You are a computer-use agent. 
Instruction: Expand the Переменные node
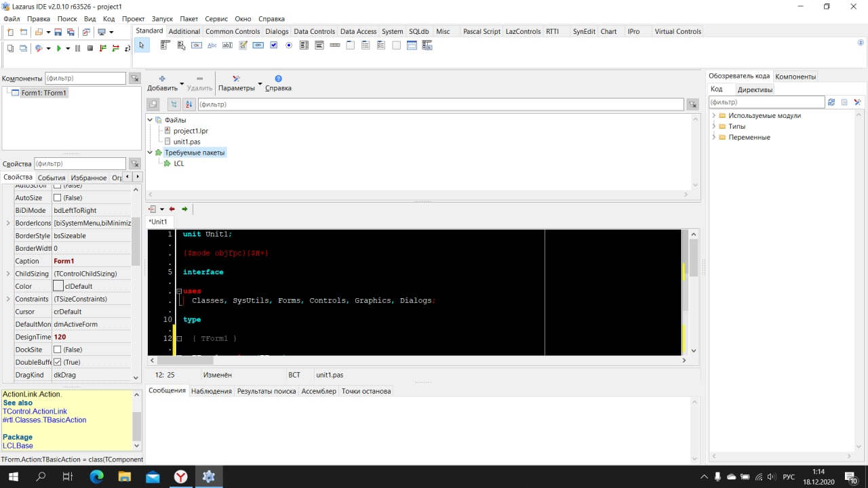[x=714, y=137]
